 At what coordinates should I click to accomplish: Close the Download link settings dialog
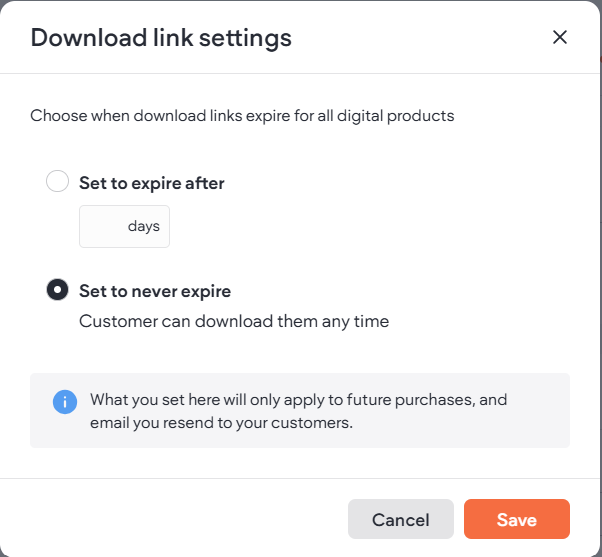(560, 38)
